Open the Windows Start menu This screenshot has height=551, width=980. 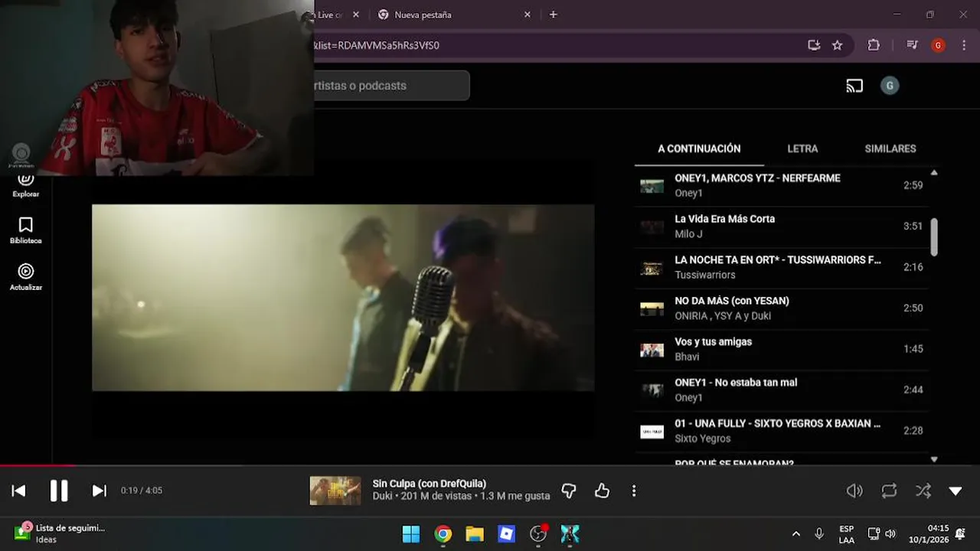(x=411, y=533)
